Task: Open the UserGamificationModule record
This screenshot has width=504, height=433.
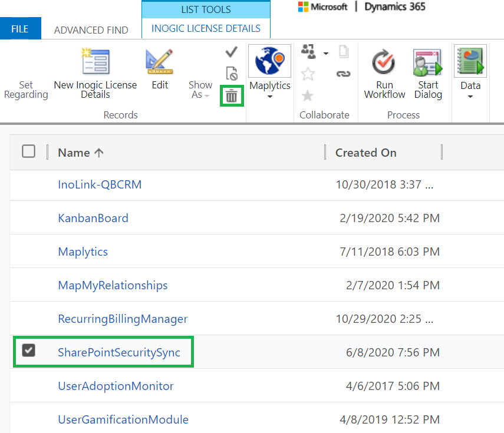Action: tap(123, 419)
